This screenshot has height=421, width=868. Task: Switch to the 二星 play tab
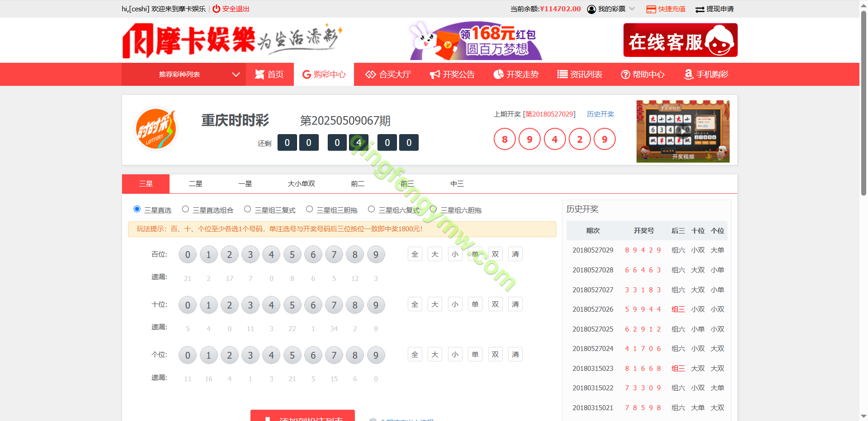point(195,184)
